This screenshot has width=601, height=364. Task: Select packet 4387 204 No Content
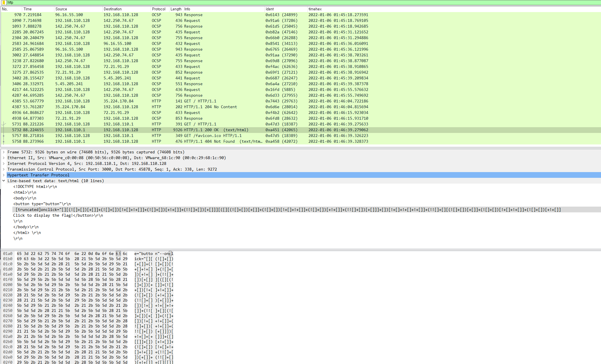pyautogui.click(x=210, y=107)
